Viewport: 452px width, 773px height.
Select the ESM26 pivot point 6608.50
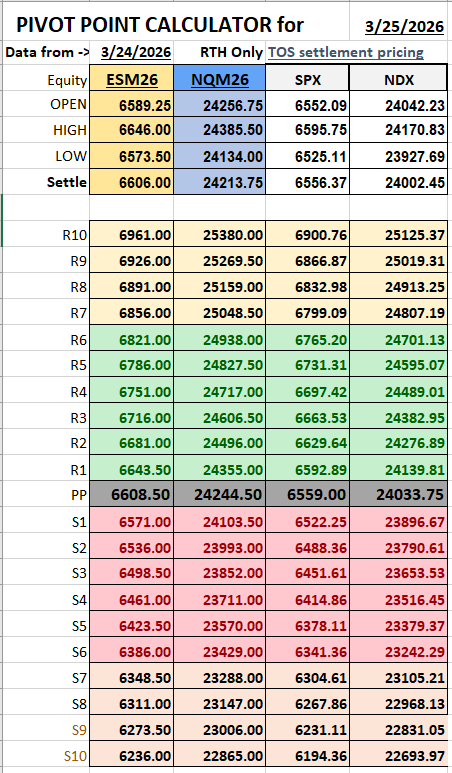tap(132, 494)
